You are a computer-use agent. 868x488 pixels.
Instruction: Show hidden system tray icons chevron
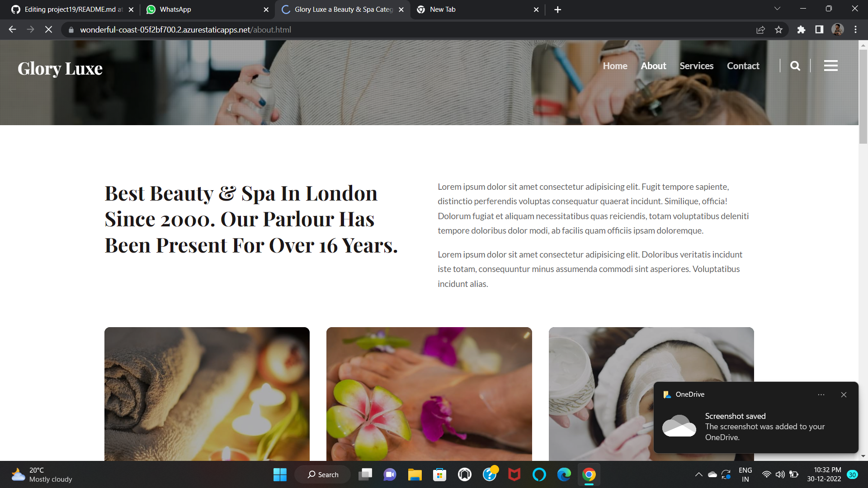pyautogui.click(x=698, y=474)
